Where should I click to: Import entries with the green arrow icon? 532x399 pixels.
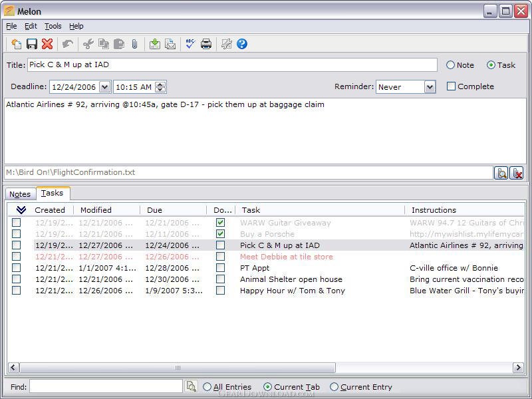coord(155,44)
